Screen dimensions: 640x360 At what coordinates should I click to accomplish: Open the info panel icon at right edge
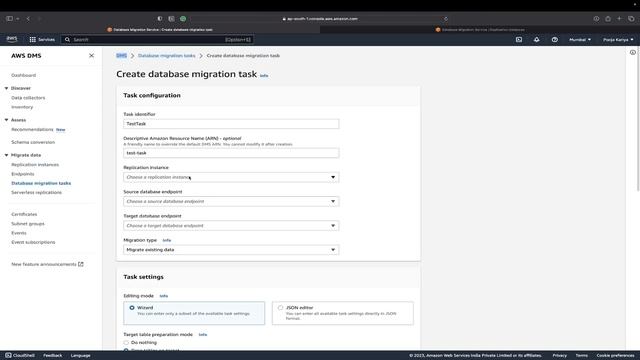tap(633, 52)
